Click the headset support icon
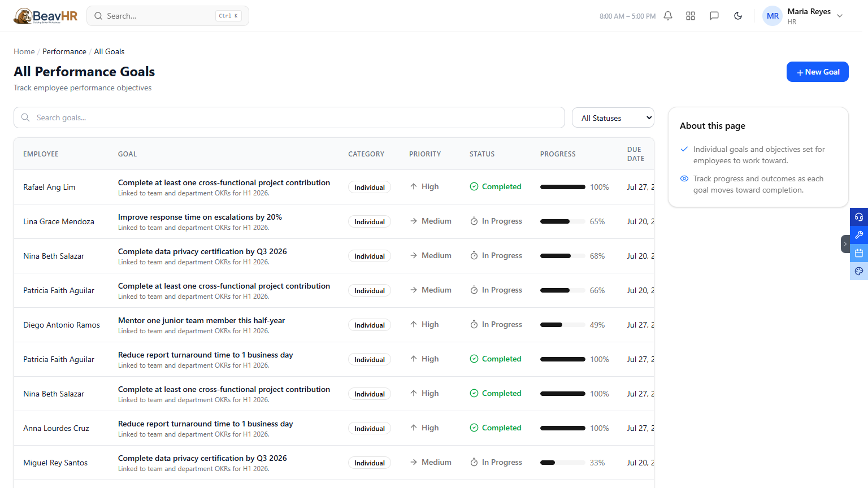 [859, 217]
